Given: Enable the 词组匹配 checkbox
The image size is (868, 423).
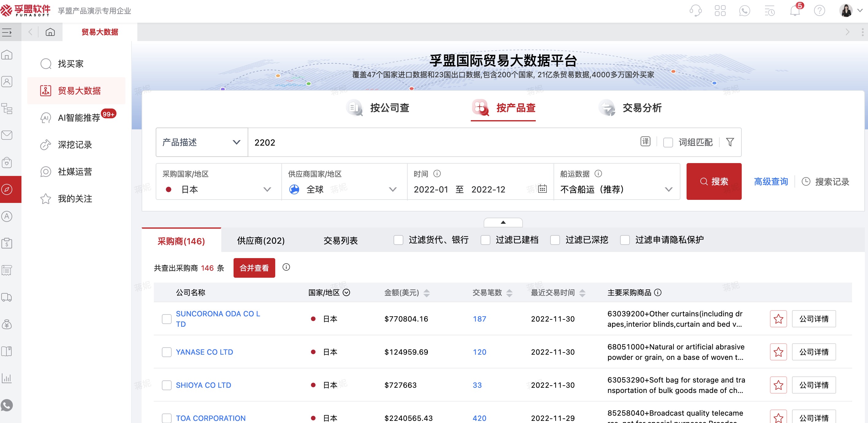Looking at the screenshot, I should point(668,143).
